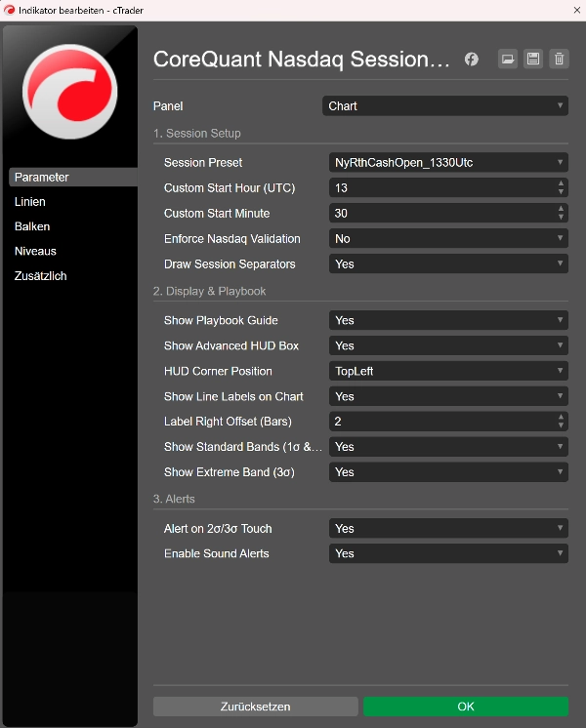
Task: Click the 'Show Playbook Guide' label
Action: 221,320
